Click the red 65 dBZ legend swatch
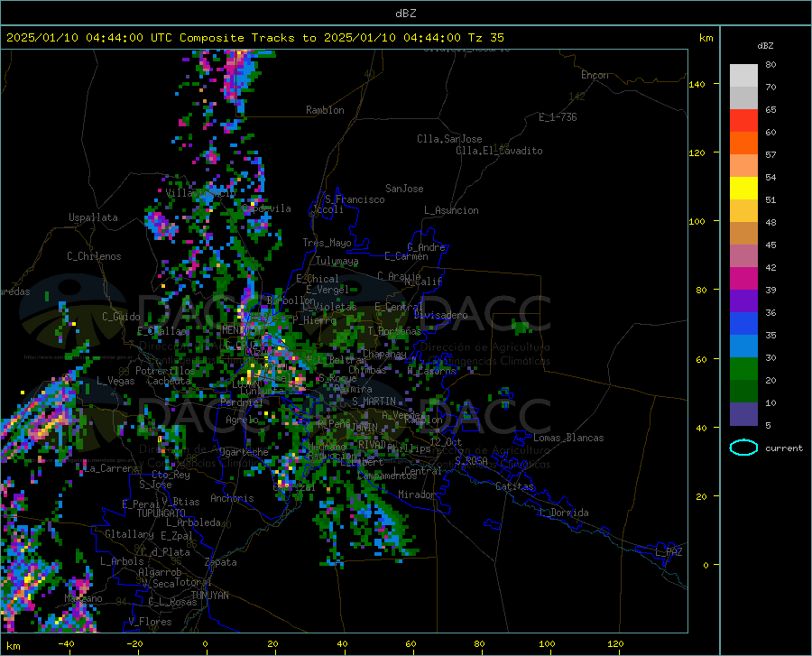This screenshot has height=656, width=812. (743, 121)
